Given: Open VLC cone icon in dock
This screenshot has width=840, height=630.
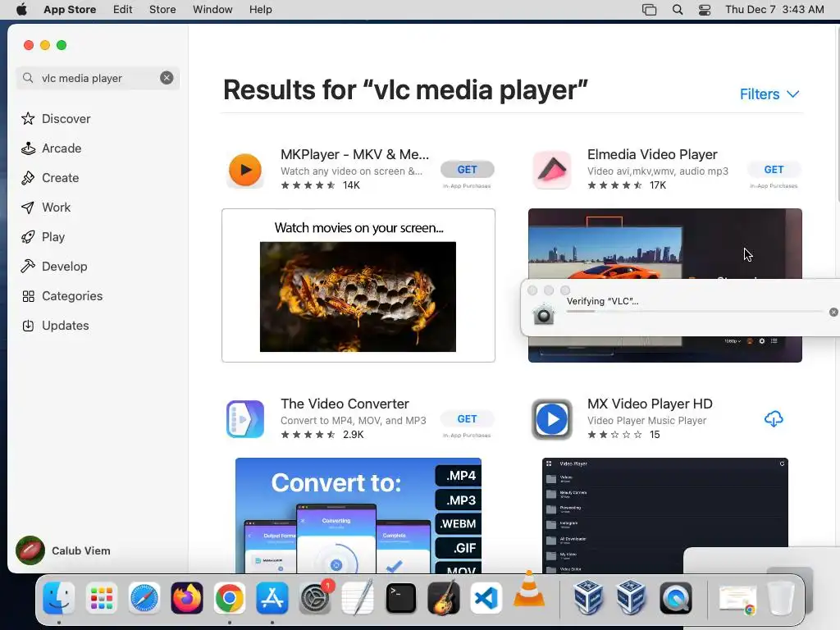Looking at the screenshot, I should 529,589.
